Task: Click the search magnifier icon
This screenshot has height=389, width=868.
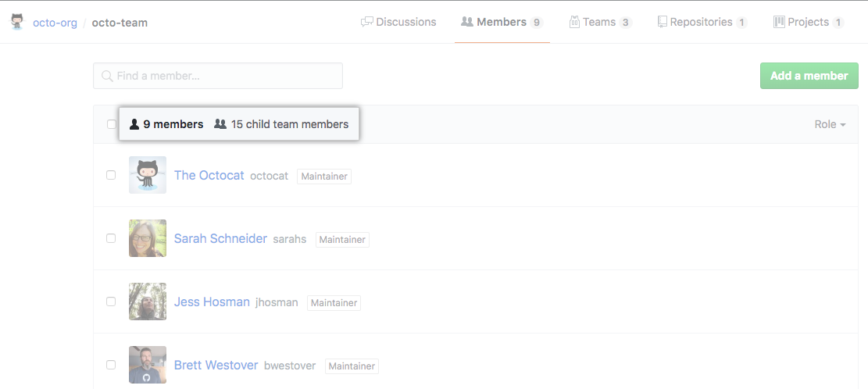Action: point(107,76)
